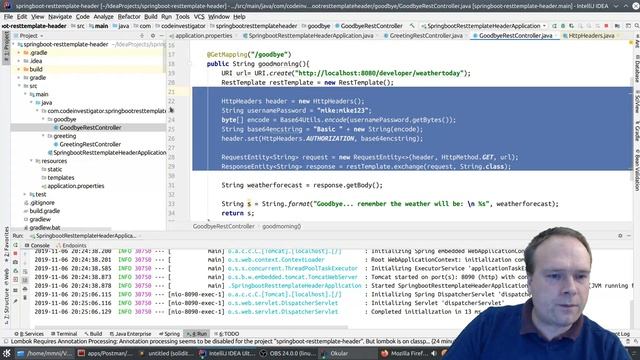Hide the Project panel using minimize icon

tap(162, 36)
